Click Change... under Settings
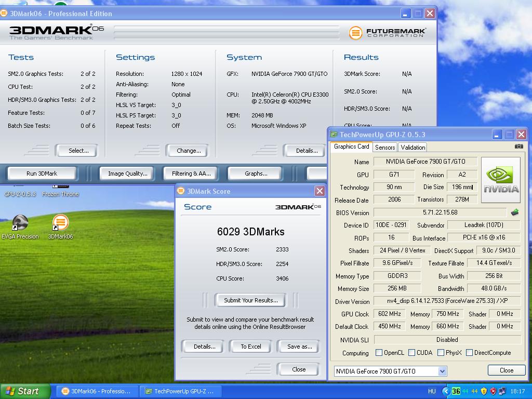The image size is (532, 399). click(x=188, y=151)
